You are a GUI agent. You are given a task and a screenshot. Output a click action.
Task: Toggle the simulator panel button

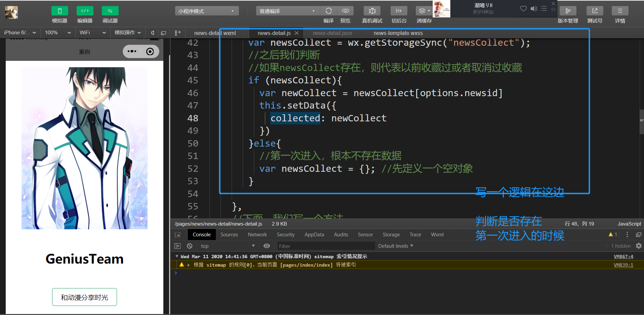59,11
